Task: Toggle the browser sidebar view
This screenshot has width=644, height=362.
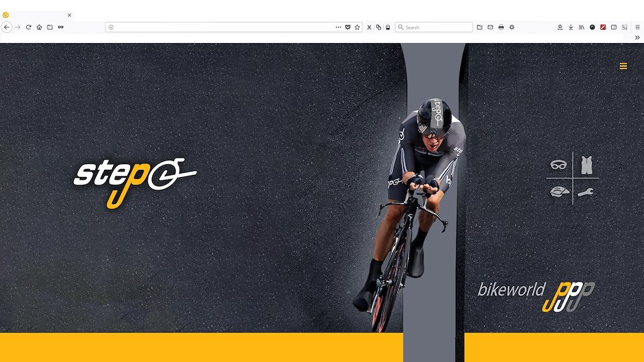Action: click(614, 27)
